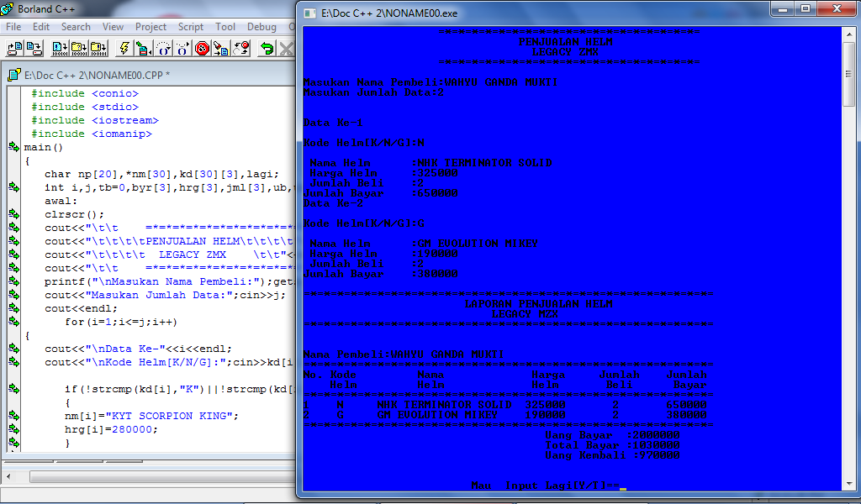Image resolution: width=861 pixels, height=504 pixels.
Task: Click the '#include <iomanip>' code line
Action: (x=92, y=134)
